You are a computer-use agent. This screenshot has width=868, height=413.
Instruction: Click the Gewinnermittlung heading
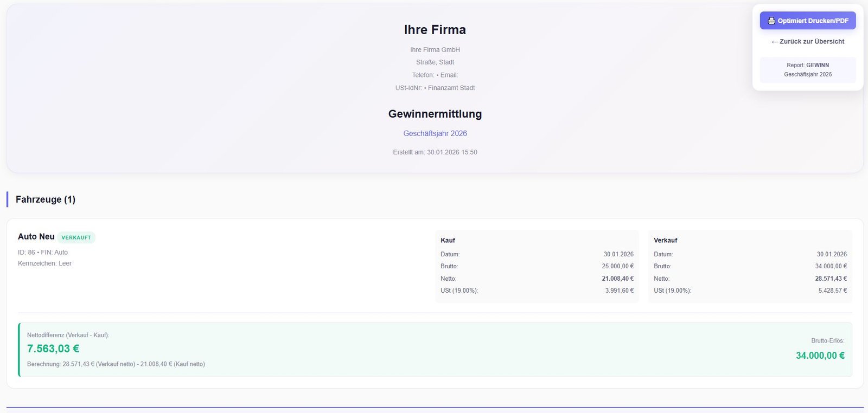click(x=435, y=114)
